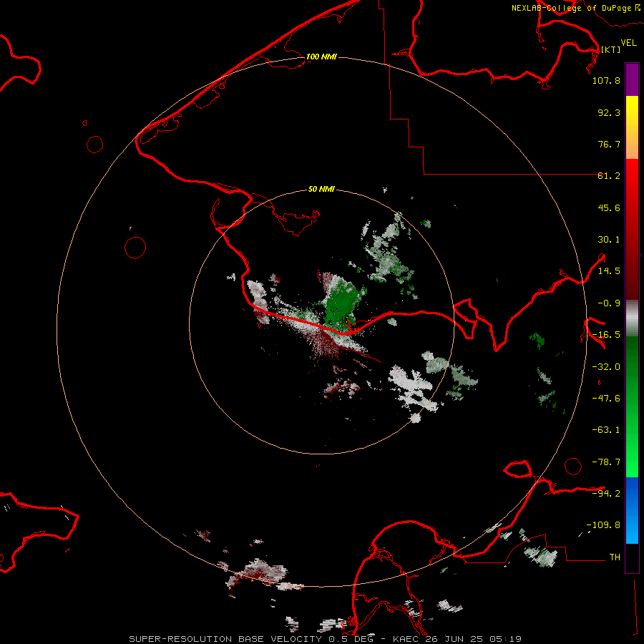The image size is (644, 644).
Task: Click the 107.8 velocity scale value
Action: tap(606, 80)
